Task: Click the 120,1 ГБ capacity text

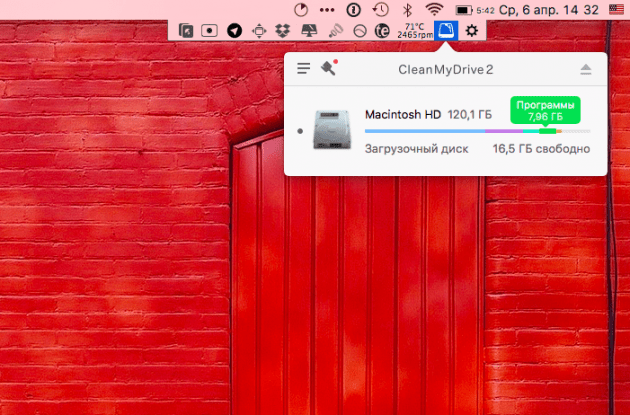Action: (x=470, y=114)
